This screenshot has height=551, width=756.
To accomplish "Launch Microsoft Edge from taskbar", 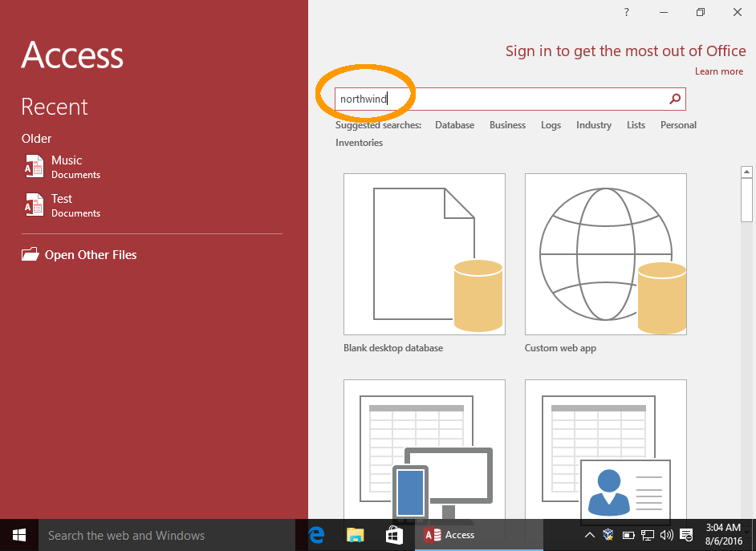I will 316,535.
